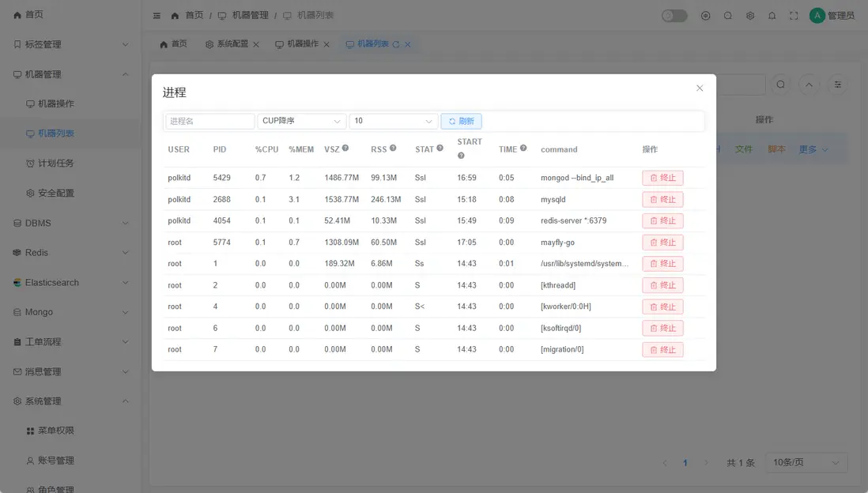The image size is (868, 493).
Task: Click the 进程名 process name input field
Action: coord(210,121)
